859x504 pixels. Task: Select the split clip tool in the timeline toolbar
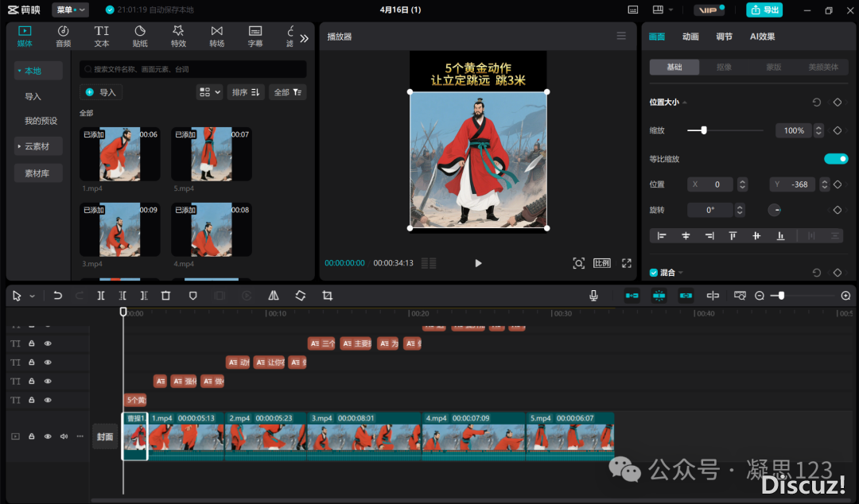pos(101,296)
